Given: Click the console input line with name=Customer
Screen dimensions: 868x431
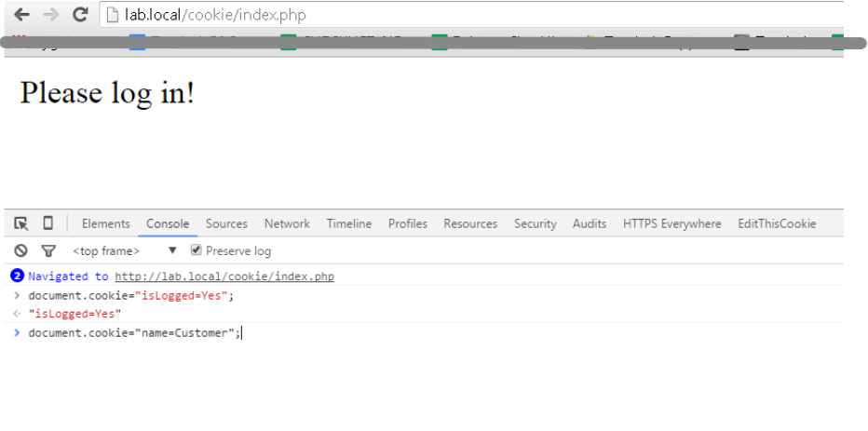Looking at the screenshot, I should tap(135, 332).
